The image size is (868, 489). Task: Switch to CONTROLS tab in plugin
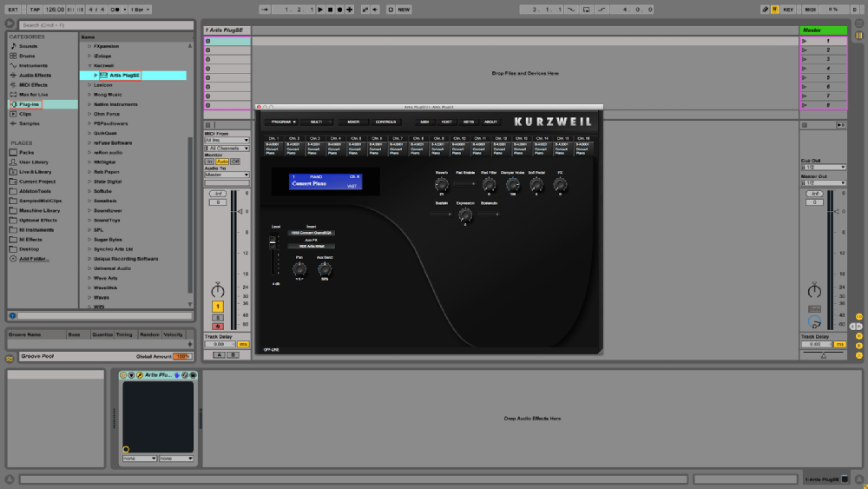[x=385, y=122]
